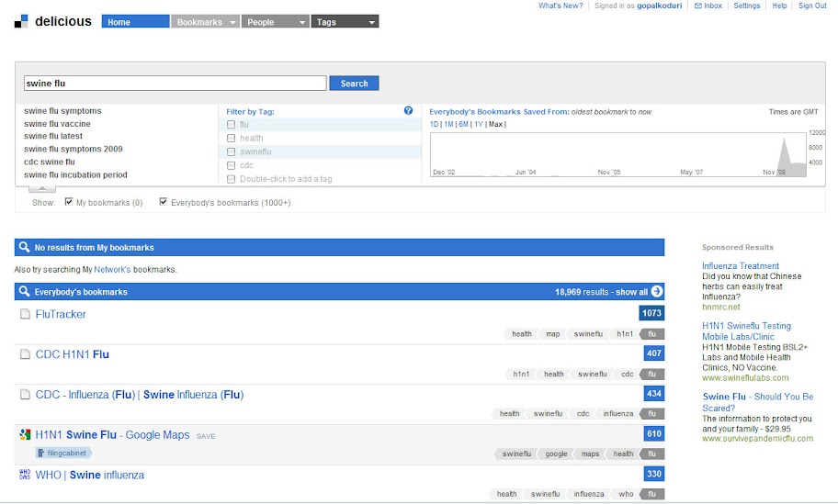Click inside the swine flu search field
The width and height of the screenshot is (838, 504).
(176, 84)
